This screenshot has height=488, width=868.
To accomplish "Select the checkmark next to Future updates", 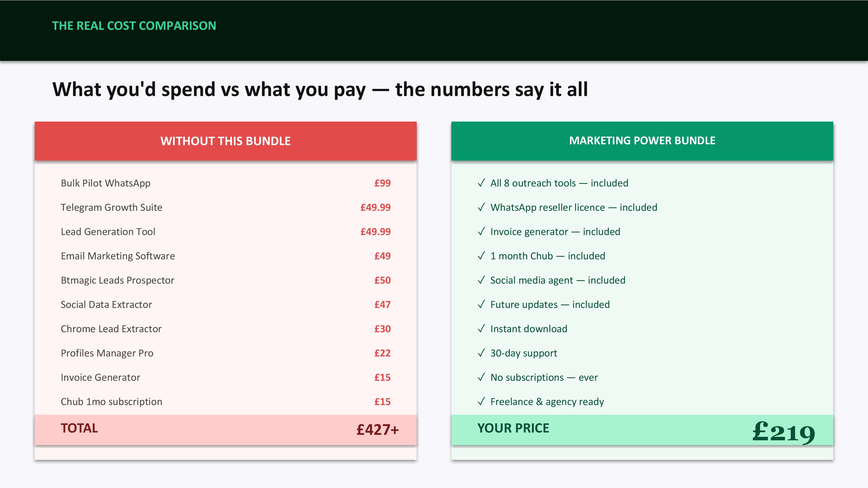I will pyautogui.click(x=481, y=304).
